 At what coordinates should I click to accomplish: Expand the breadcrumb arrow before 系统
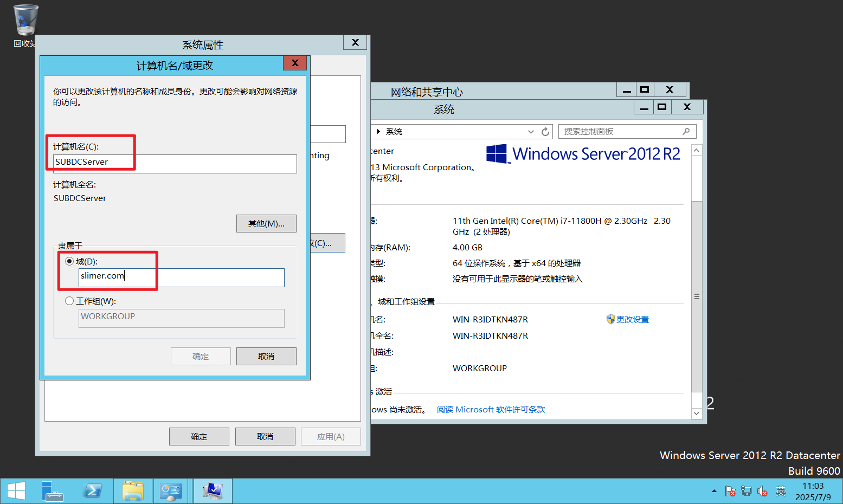378,132
